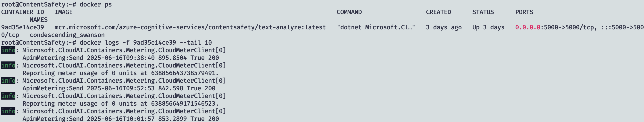Click the meter usage line ending 638856649171546523

[120, 103]
